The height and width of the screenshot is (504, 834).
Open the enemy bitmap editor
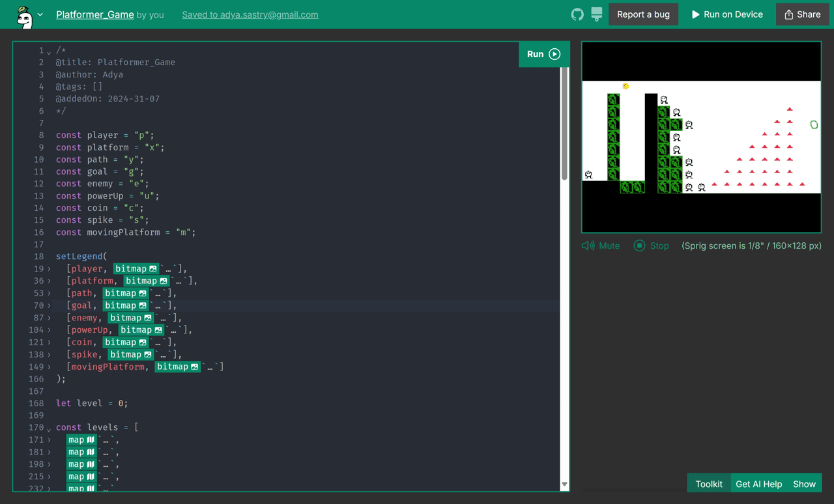(x=130, y=318)
